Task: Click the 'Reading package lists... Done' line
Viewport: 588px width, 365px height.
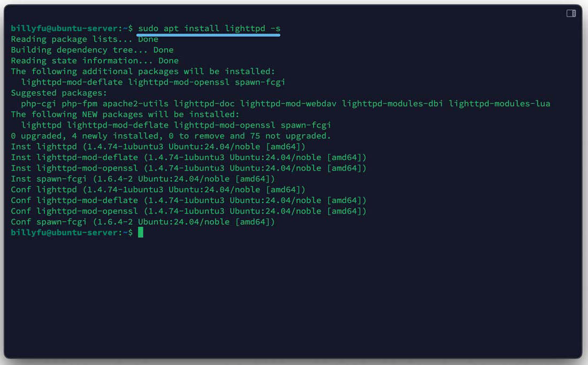Action: (x=84, y=39)
